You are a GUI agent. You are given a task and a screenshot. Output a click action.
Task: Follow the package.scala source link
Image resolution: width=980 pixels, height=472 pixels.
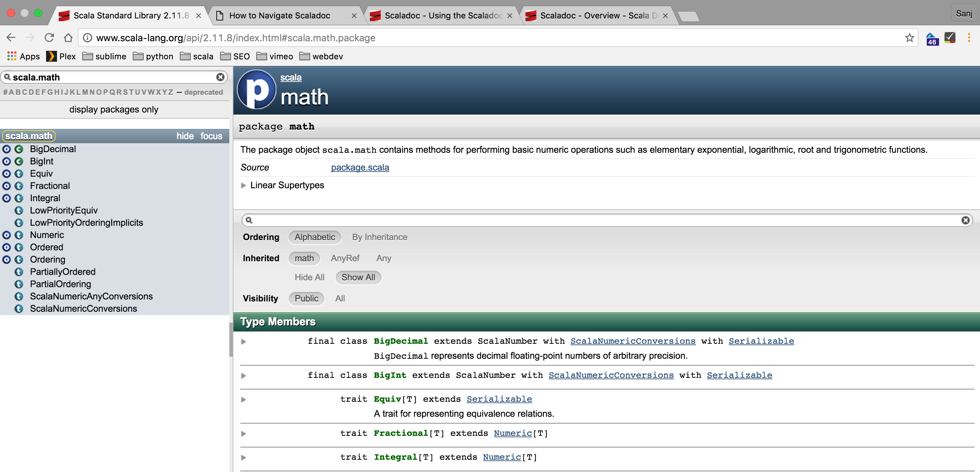pyautogui.click(x=360, y=167)
